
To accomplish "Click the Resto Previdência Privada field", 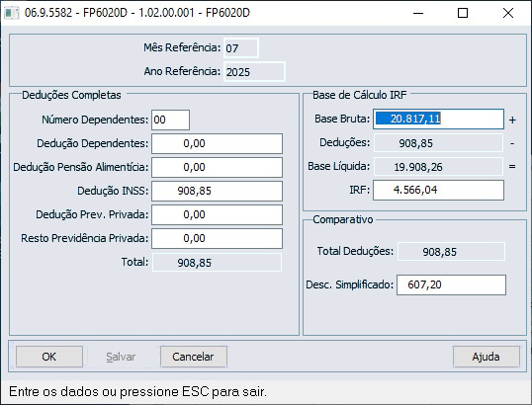I will point(217,238).
